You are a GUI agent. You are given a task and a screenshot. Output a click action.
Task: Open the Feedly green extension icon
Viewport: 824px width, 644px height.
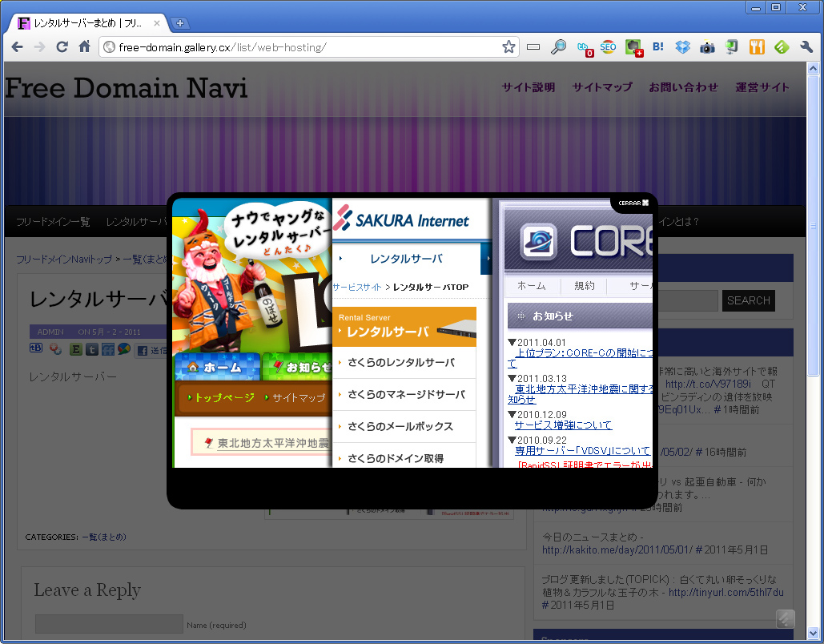pyautogui.click(x=781, y=47)
